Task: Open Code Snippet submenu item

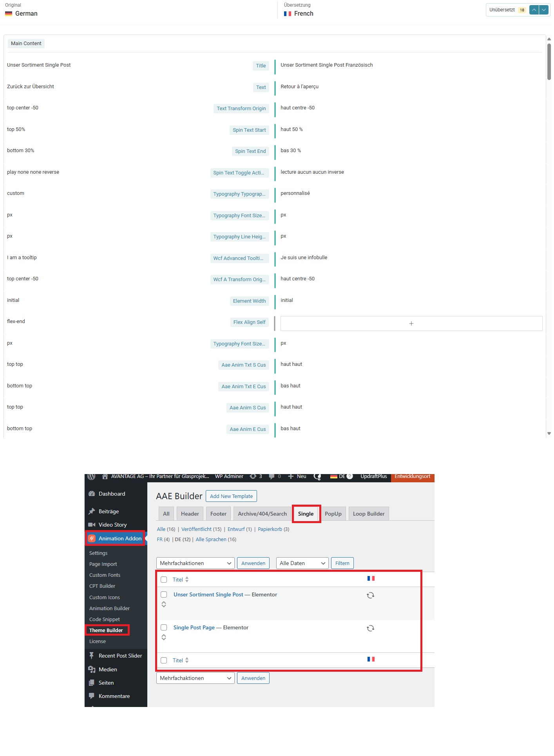Action: pos(105,619)
